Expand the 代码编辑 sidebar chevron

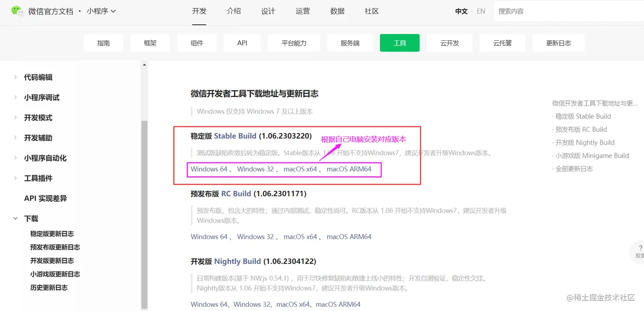[15, 77]
